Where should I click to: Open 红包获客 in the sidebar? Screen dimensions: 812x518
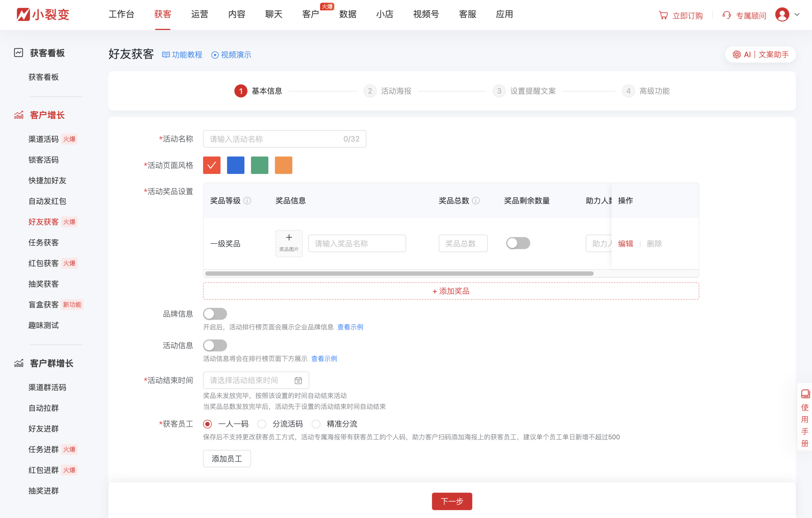(x=43, y=263)
